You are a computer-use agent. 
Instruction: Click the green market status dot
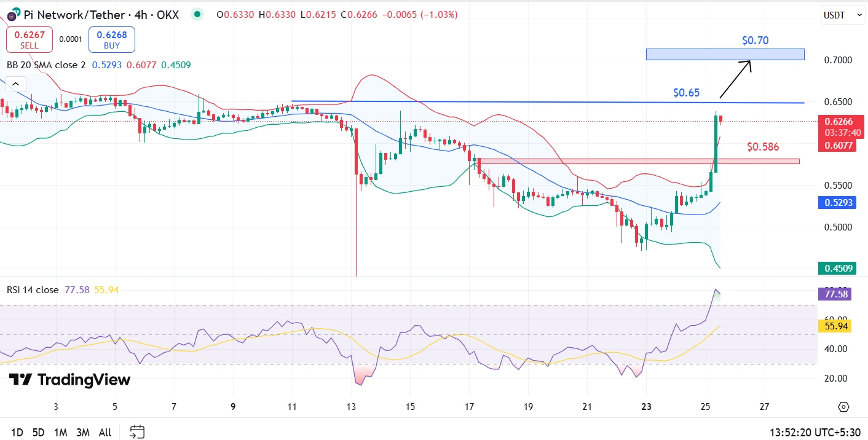tap(197, 14)
